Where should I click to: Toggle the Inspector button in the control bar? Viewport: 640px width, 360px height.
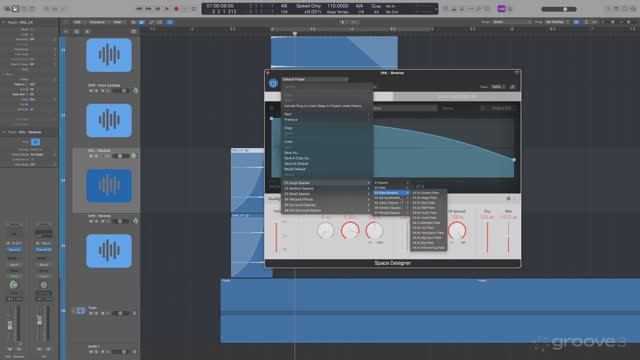tap(16, 9)
